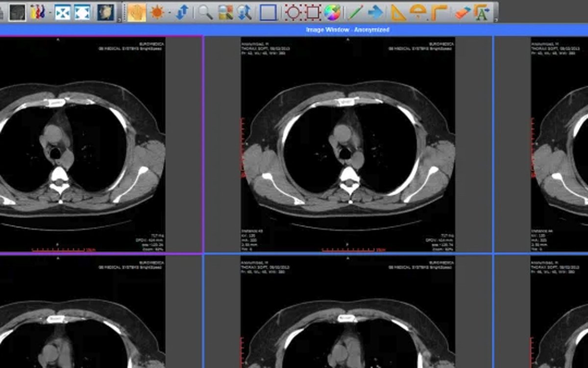The height and width of the screenshot is (368, 588).
Task: Select the purple-bordered top-left CT slice
Action: pyautogui.click(x=101, y=144)
